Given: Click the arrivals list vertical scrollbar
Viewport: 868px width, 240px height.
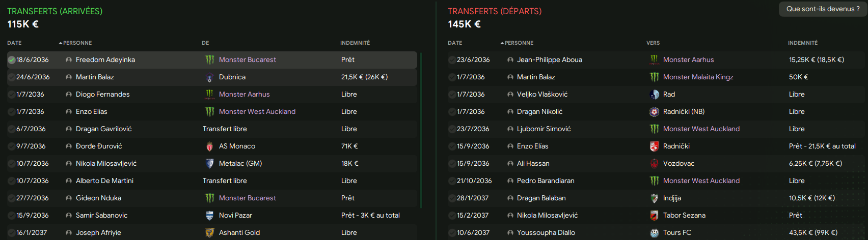Looking at the screenshot, I should 421,130.
